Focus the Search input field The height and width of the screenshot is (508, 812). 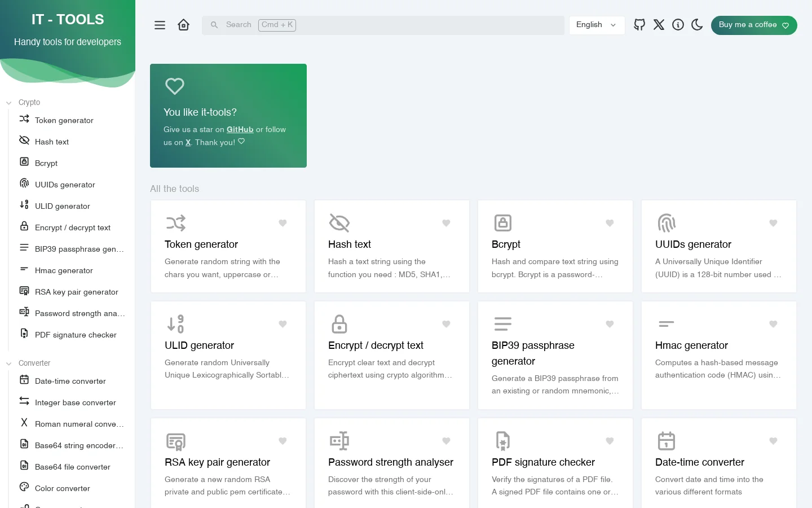coord(383,25)
